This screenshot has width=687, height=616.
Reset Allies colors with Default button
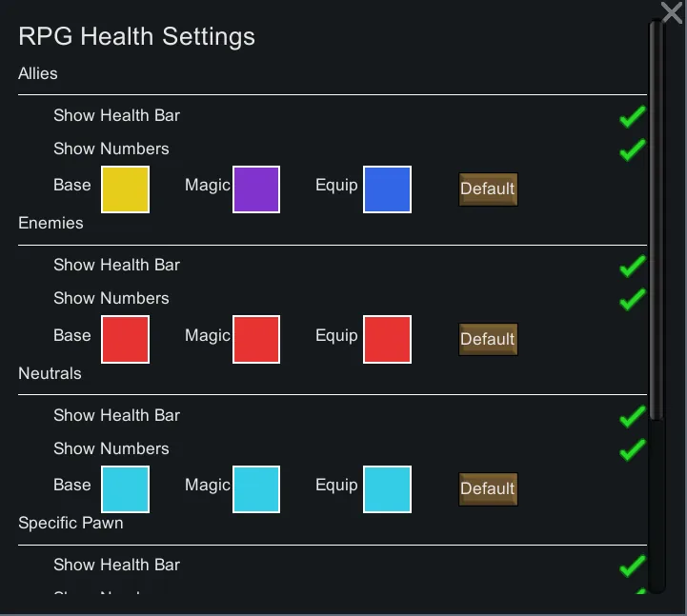coord(488,189)
